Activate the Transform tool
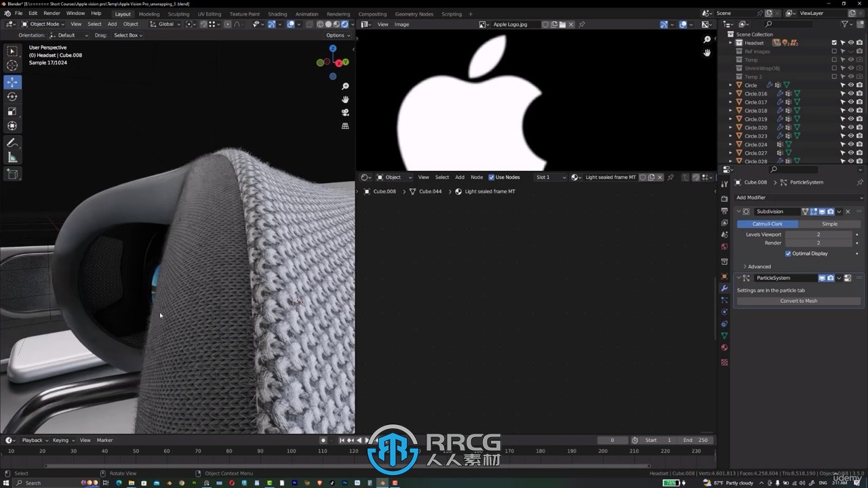This screenshot has width=868, height=488. pos(12,125)
